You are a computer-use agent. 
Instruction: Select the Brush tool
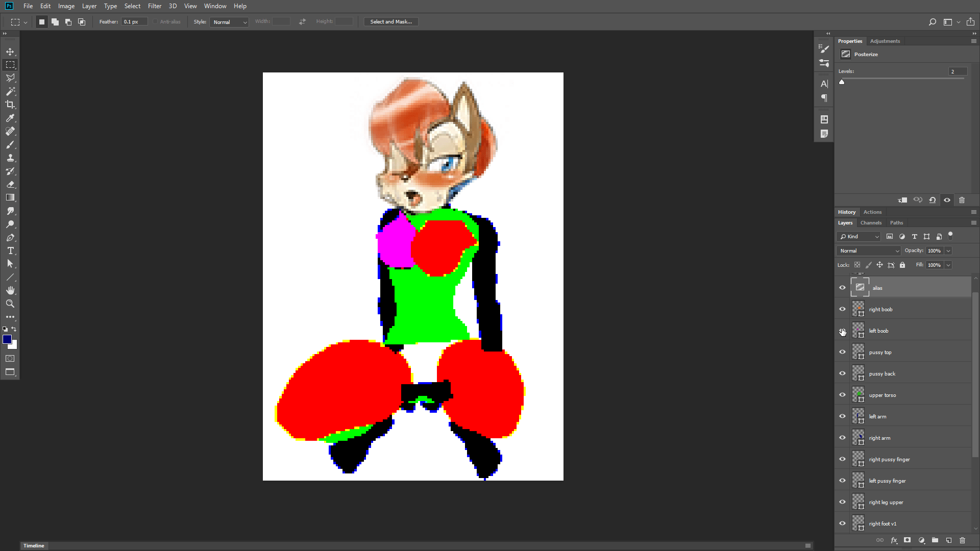pos(10,144)
